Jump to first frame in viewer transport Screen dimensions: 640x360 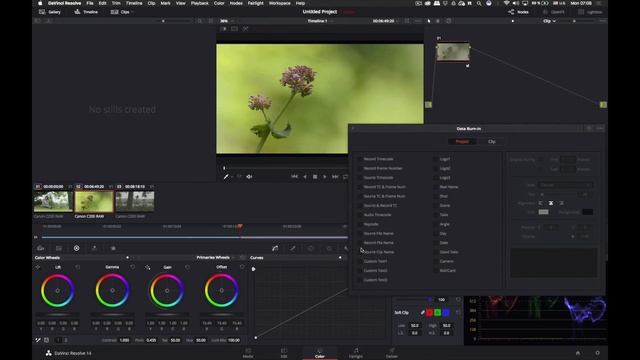294,177
